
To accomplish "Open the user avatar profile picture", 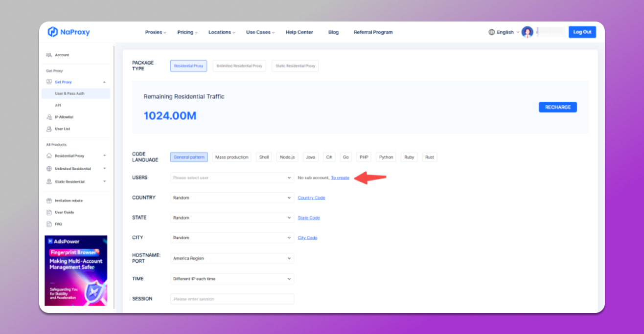I will coord(527,32).
